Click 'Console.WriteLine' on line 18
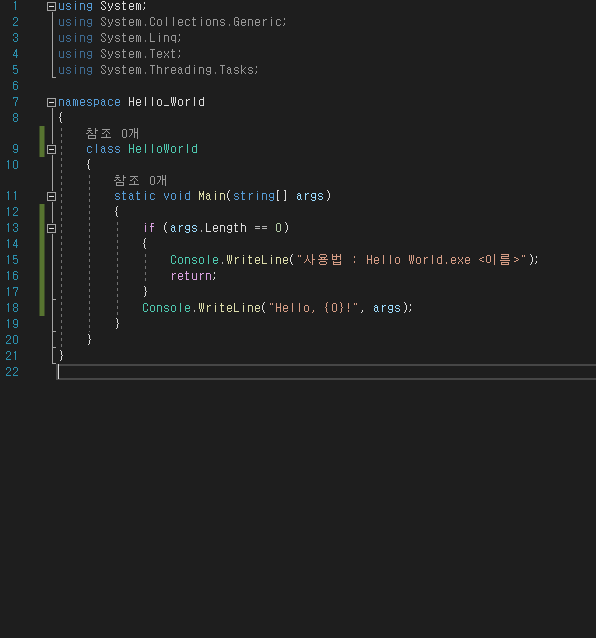Screen dimensions: 596x638 pyautogui.click(x=201, y=308)
